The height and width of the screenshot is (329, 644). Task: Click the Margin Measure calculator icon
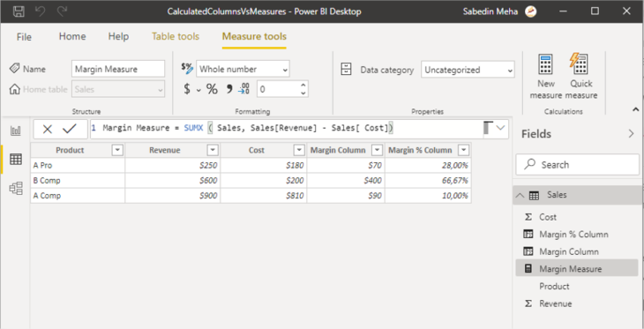point(528,269)
